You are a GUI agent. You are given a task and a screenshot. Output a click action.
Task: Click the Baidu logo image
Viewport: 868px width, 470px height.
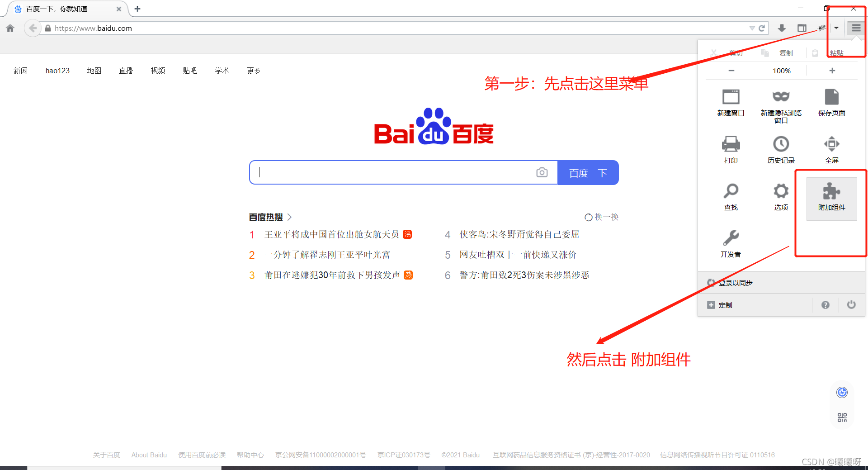[434, 126]
